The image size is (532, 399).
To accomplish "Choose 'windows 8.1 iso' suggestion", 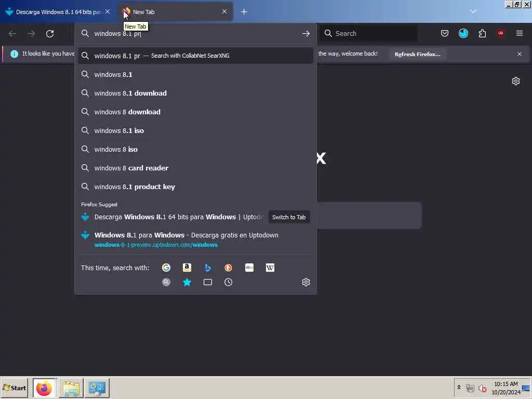I will click(195, 130).
